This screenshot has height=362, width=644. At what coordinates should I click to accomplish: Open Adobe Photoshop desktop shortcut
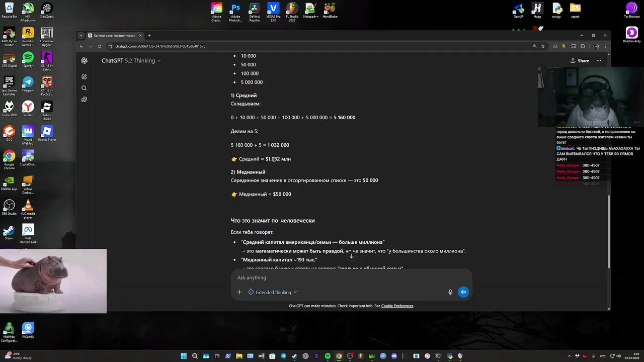click(235, 12)
